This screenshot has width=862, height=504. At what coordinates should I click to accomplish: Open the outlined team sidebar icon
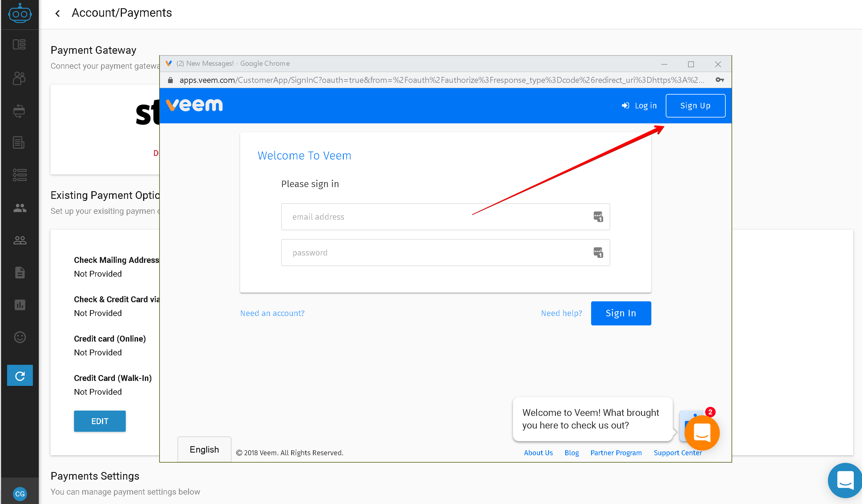[x=19, y=240]
